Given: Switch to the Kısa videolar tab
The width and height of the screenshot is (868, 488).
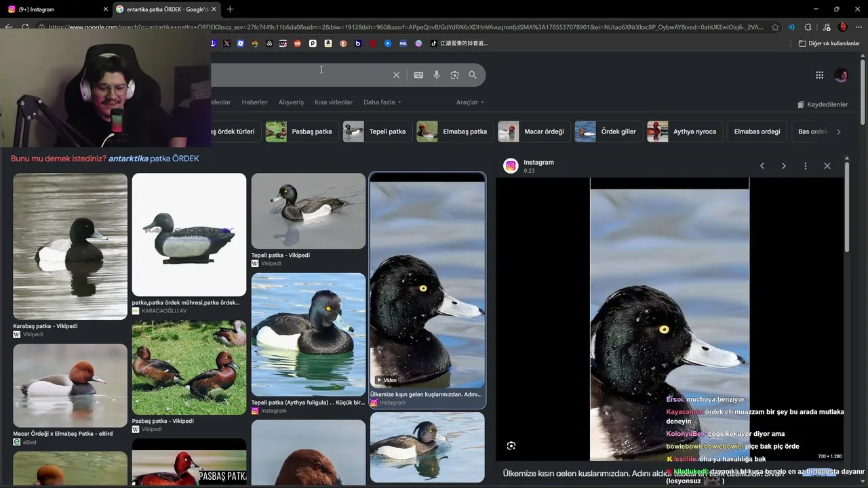Looking at the screenshot, I should [x=334, y=102].
